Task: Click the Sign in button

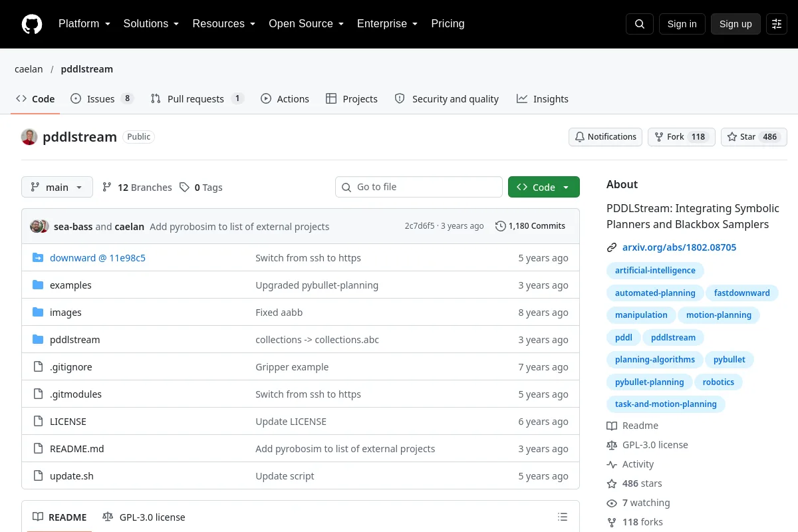Action: click(x=682, y=24)
